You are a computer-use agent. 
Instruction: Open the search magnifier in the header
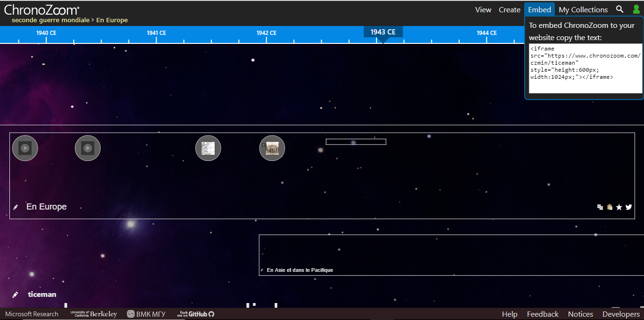(620, 9)
